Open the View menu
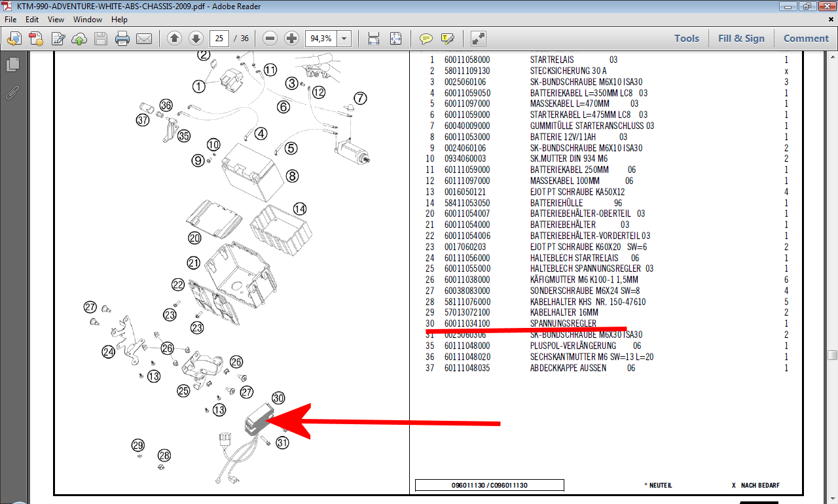The height and width of the screenshot is (504, 838). point(56,20)
